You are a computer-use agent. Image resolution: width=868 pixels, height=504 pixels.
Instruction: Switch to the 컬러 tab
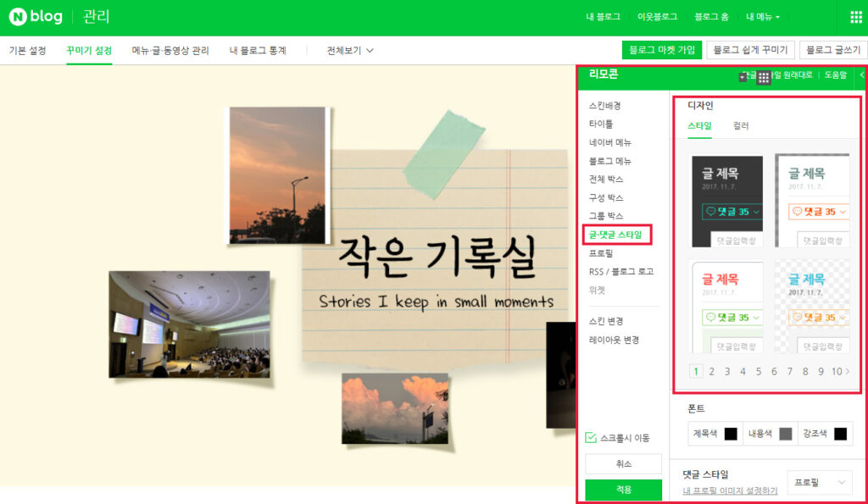(x=741, y=126)
